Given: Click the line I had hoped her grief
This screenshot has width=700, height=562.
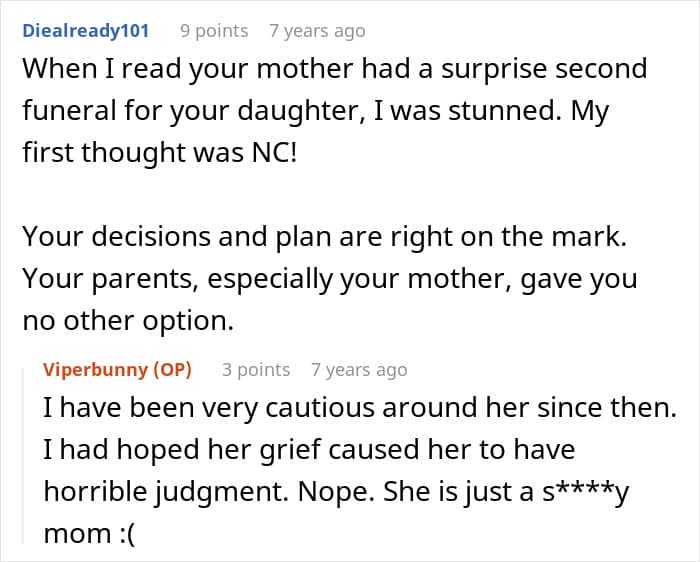Looking at the screenshot, I should (309, 450).
